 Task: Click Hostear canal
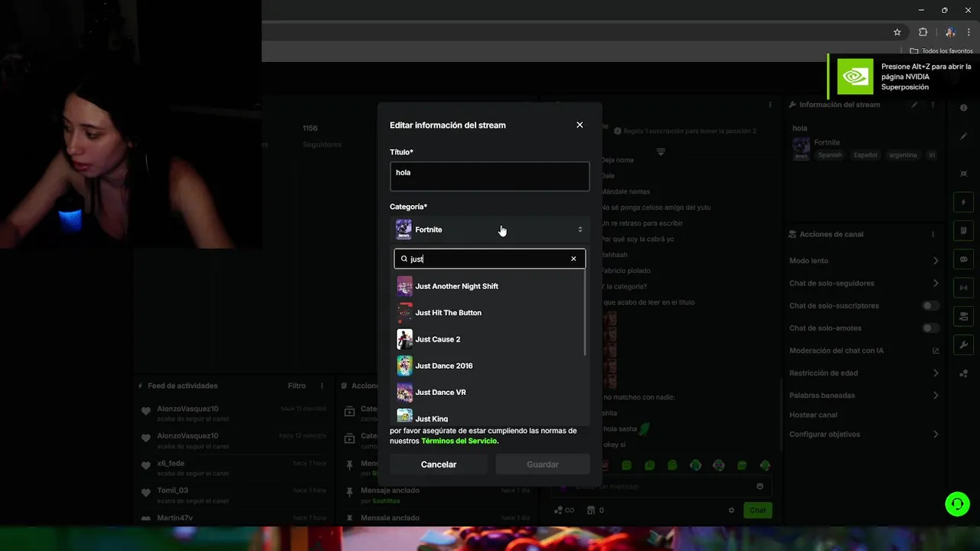813,415
